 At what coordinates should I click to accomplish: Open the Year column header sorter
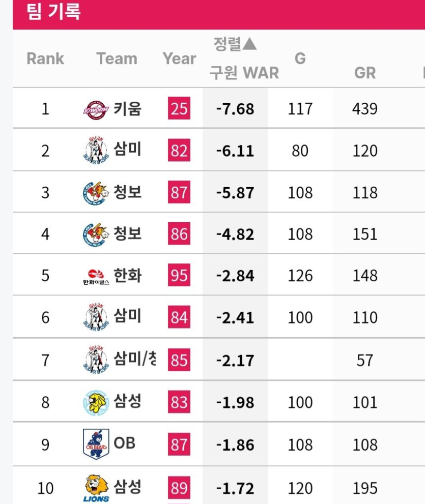tap(179, 58)
